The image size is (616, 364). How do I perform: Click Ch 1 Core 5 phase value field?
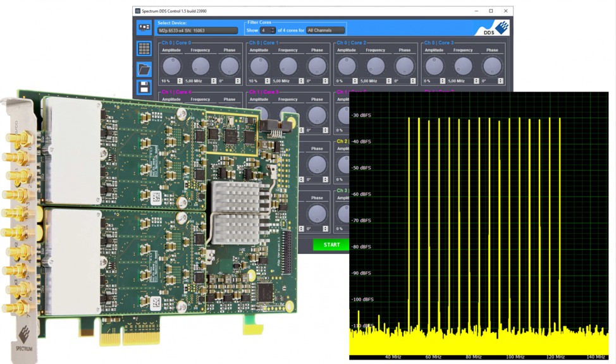[x=314, y=130]
